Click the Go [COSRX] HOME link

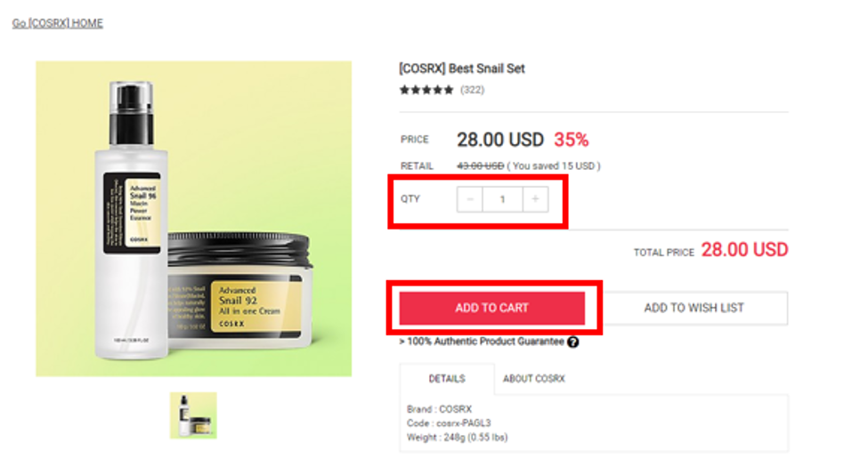tap(58, 23)
